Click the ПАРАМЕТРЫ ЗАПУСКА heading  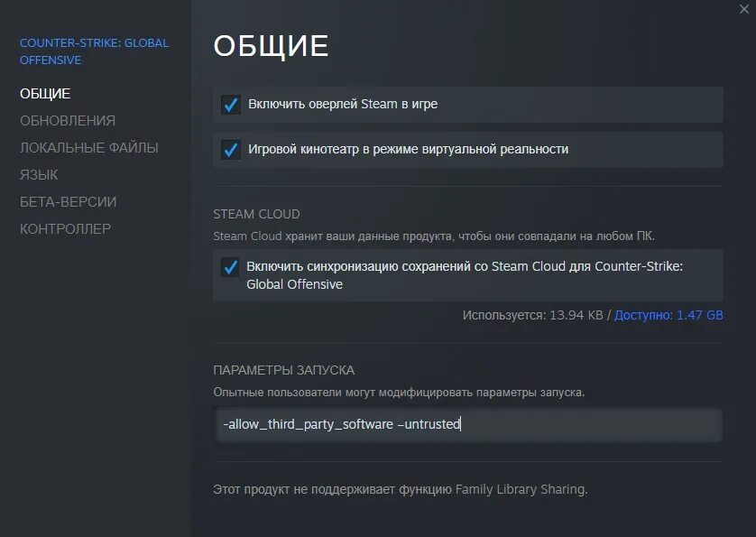(284, 371)
